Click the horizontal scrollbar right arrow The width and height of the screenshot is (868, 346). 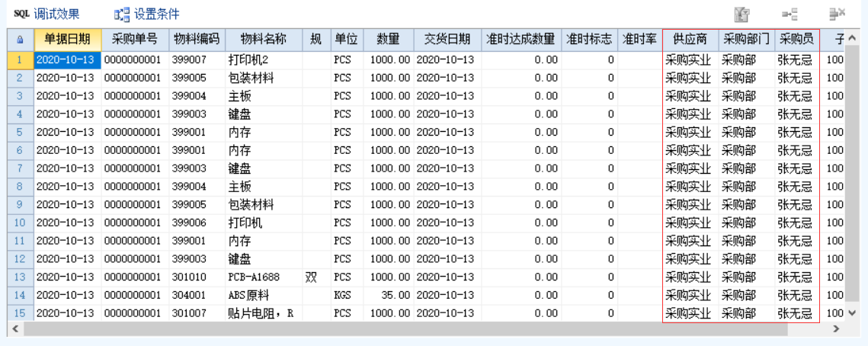(837, 328)
